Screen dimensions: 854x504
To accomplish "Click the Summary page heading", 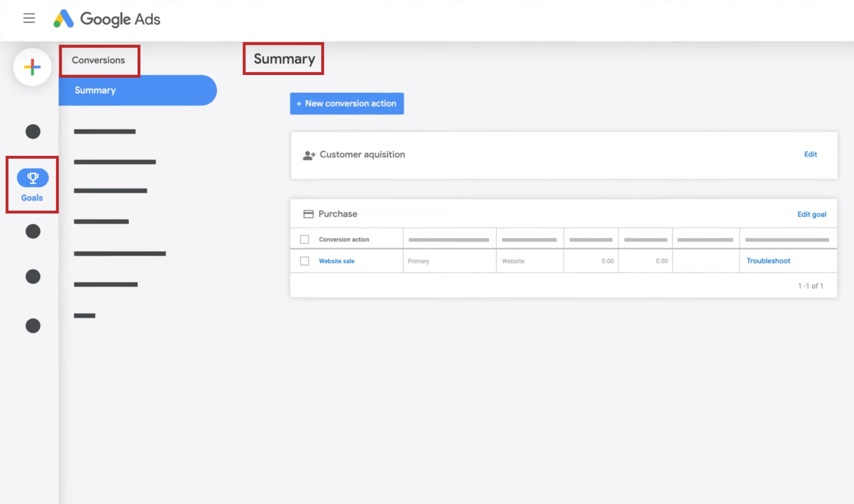I will [284, 59].
